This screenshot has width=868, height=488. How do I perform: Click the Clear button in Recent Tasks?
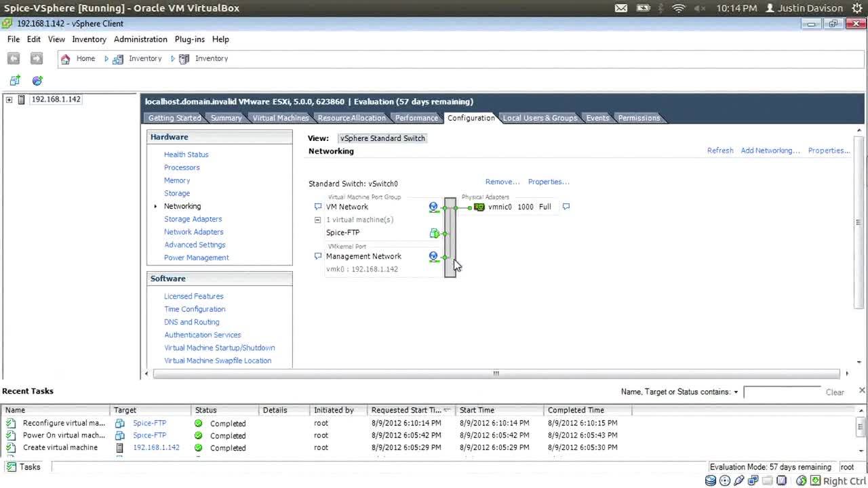click(x=835, y=392)
